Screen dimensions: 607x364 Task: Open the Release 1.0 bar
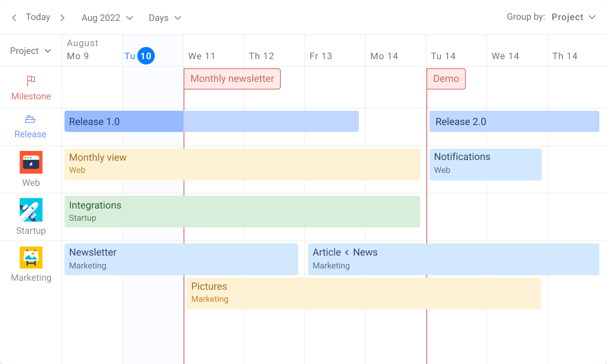point(211,121)
